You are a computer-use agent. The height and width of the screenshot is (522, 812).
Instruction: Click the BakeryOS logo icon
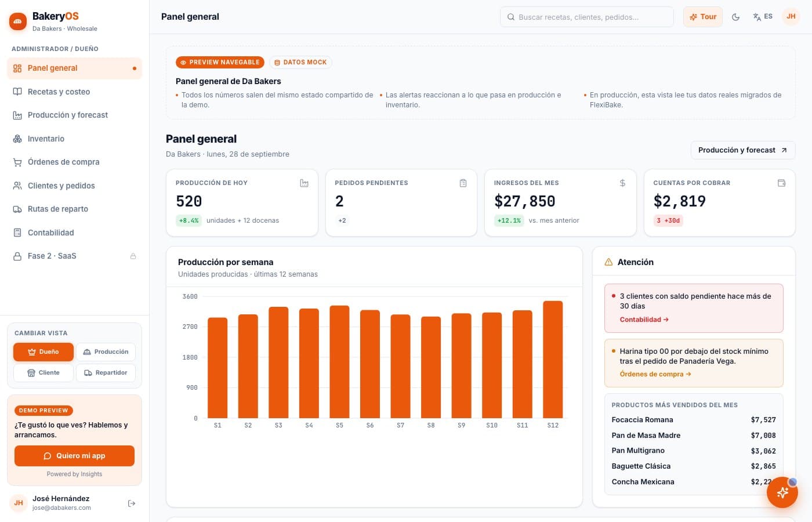(18, 21)
